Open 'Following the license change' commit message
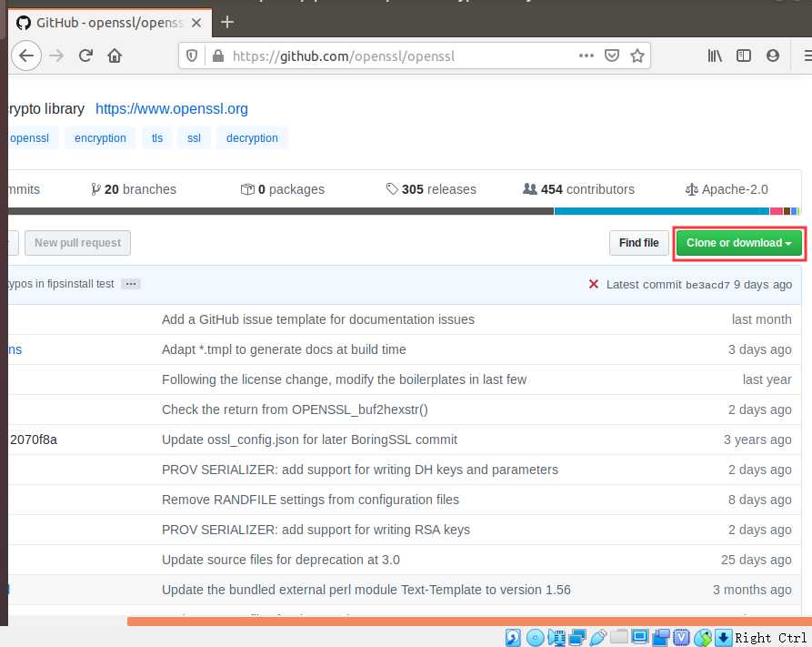The image size is (812, 647). (x=344, y=379)
